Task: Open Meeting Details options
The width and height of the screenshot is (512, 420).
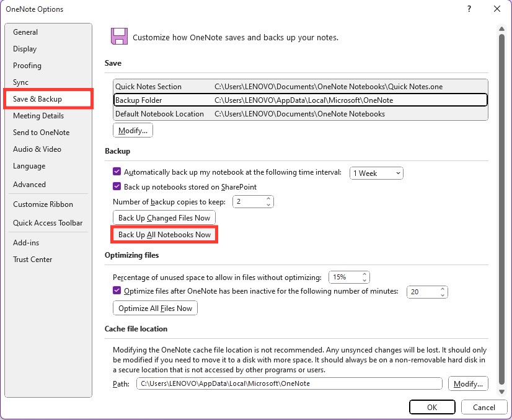Action: 48,116
